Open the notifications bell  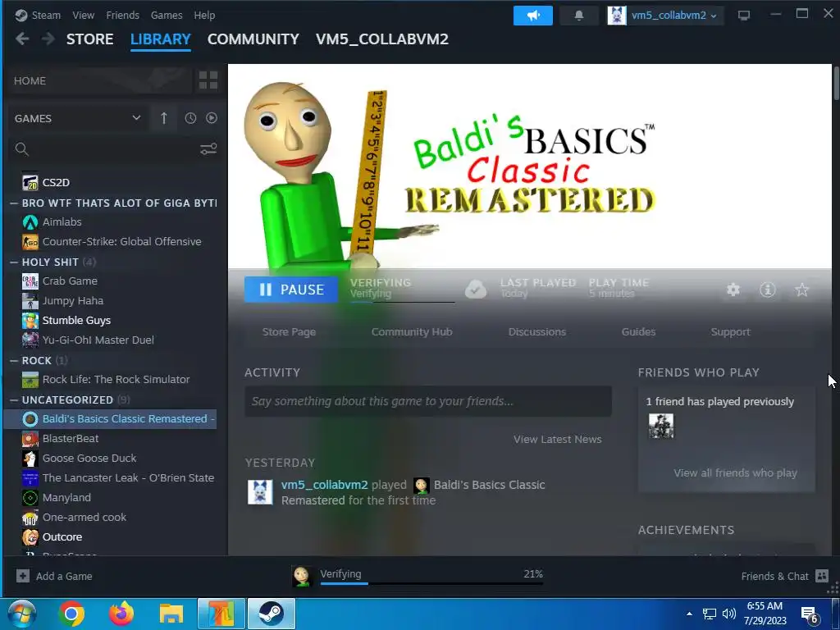pos(578,16)
